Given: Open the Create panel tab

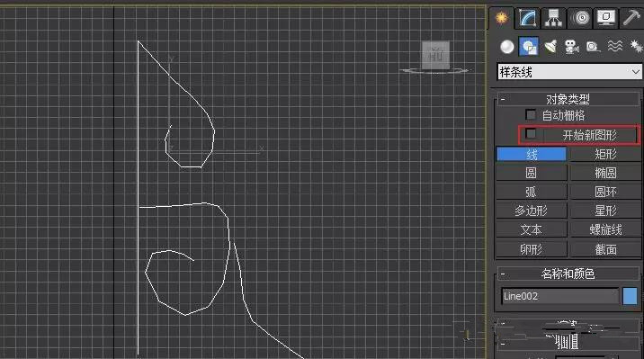Looking at the screenshot, I should [501, 18].
